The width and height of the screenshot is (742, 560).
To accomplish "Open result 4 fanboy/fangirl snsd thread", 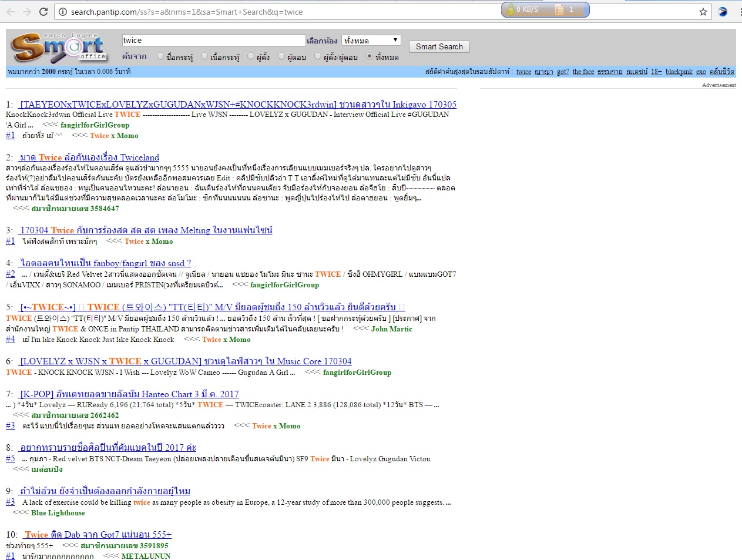I will [x=105, y=263].
